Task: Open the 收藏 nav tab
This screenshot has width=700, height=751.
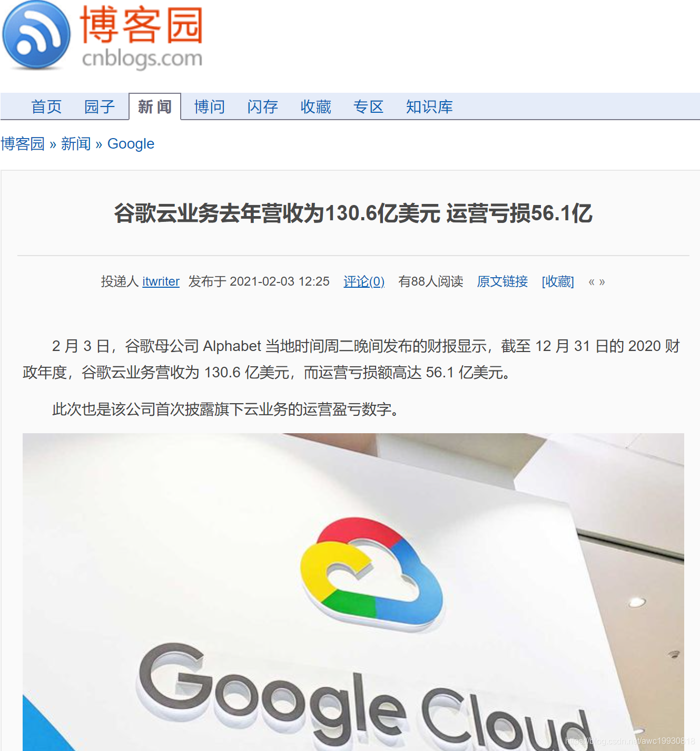Action: pyautogui.click(x=316, y=107)
